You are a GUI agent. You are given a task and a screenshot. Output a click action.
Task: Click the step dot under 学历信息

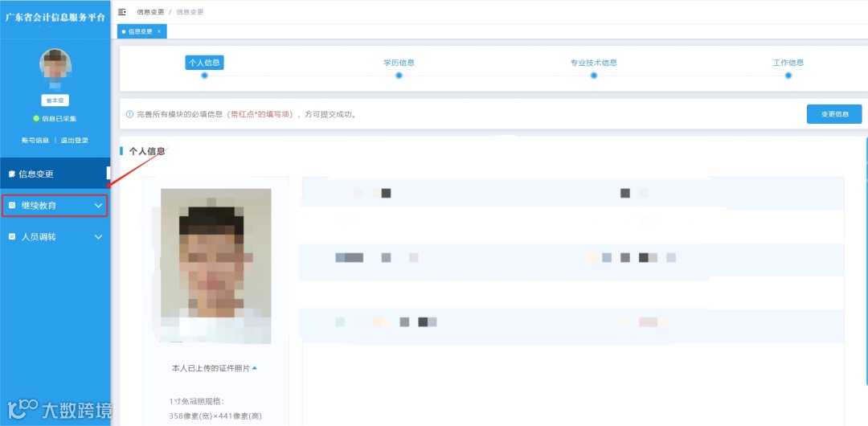399,76
